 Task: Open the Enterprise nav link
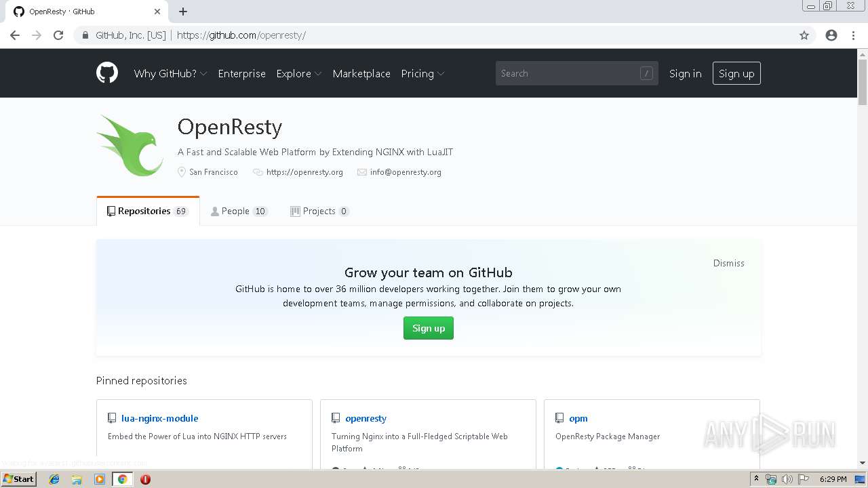(241, 73)
